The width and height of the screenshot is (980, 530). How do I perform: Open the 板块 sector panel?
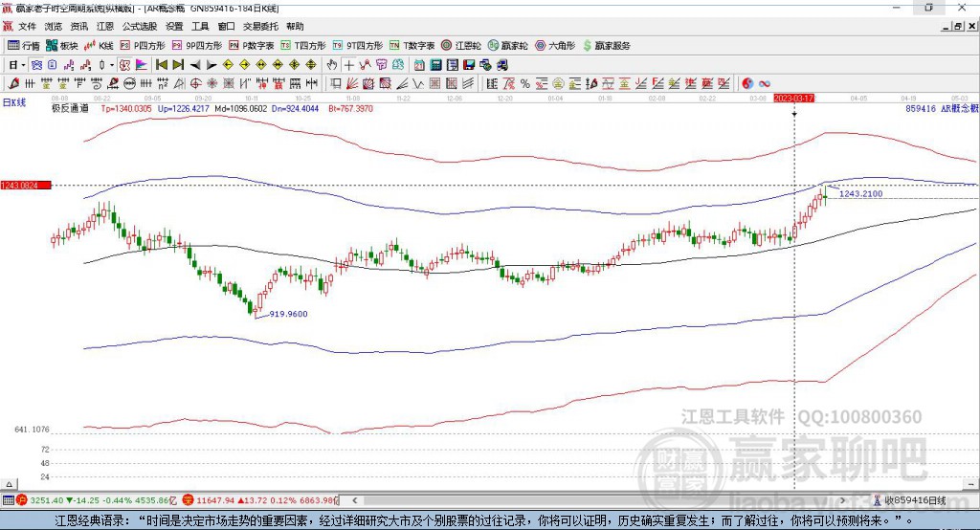tap(62, 45)
